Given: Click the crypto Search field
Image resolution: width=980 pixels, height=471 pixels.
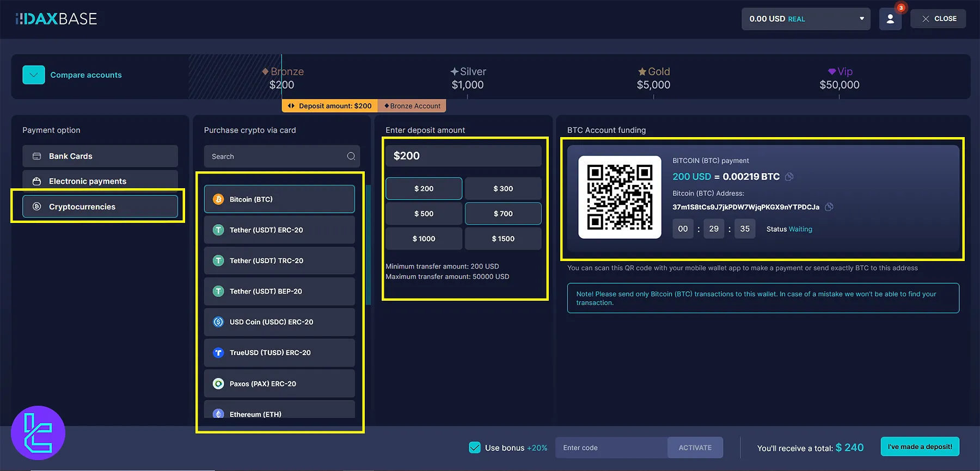Looking at the screenshot, I should [282, 156].
